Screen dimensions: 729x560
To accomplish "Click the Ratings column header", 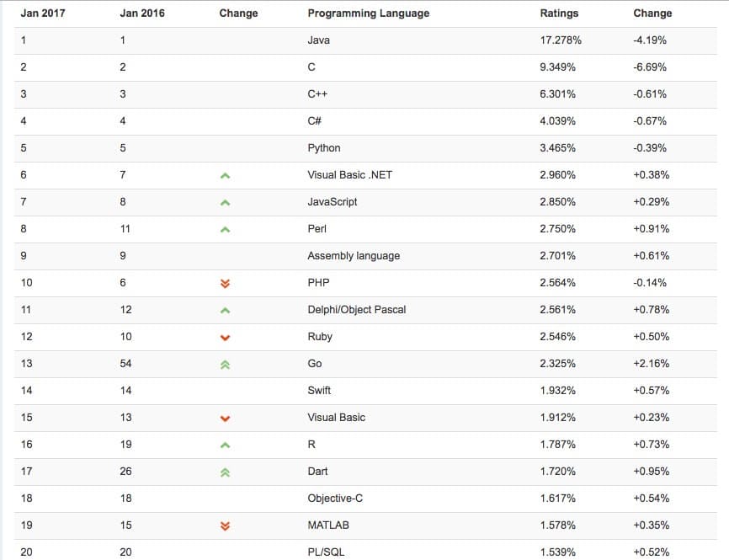I will (x=559, y=13).
